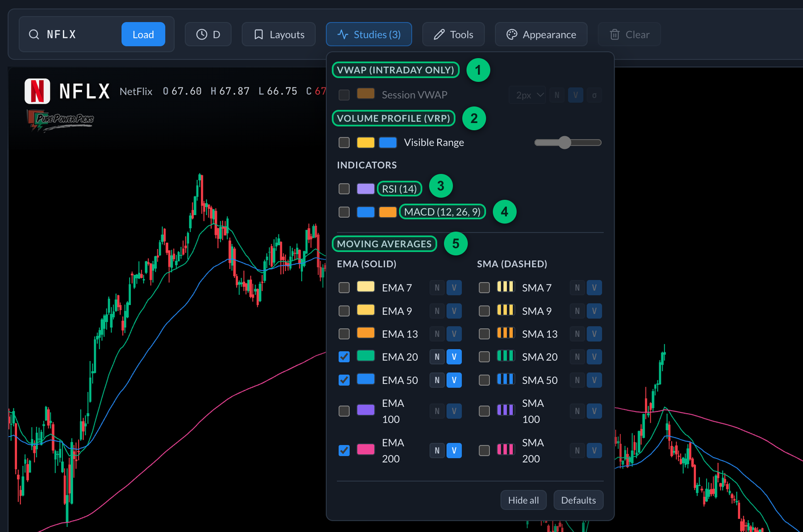This screenshot has height=532, width=803.
Task: Toggle the V button for EMA 7
Action: [454, 288]
